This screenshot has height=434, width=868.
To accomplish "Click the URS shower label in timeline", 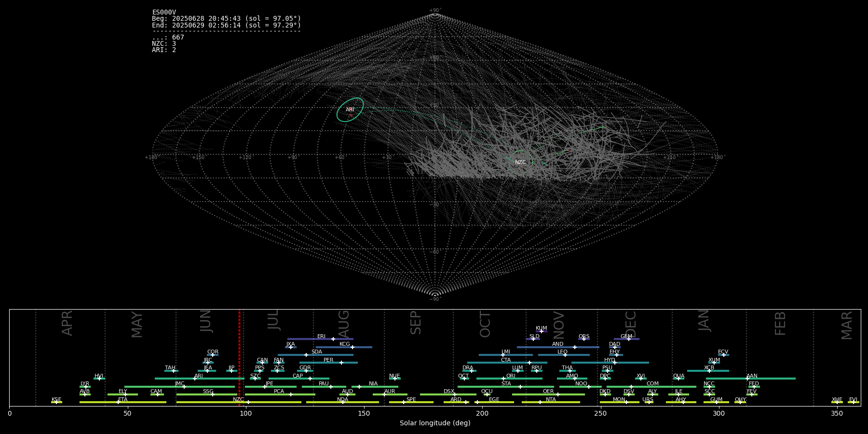I will click(x=648, y=400).
